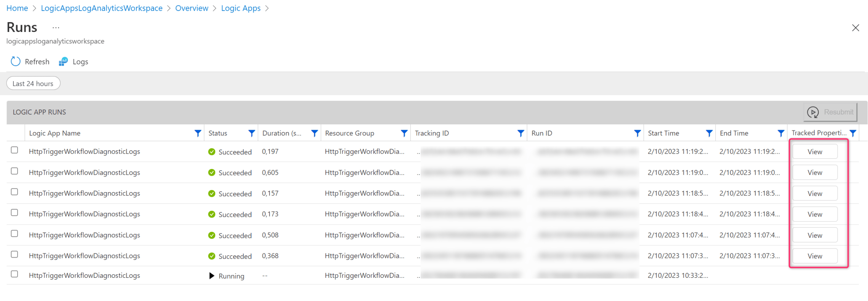Select checkbox for run with duration 0,605
868x301 pixels.
point(14,171)
